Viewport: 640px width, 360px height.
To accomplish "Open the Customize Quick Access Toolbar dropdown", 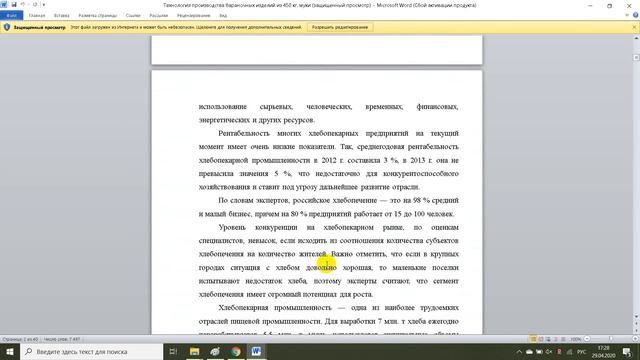I will tap(44, 4).
